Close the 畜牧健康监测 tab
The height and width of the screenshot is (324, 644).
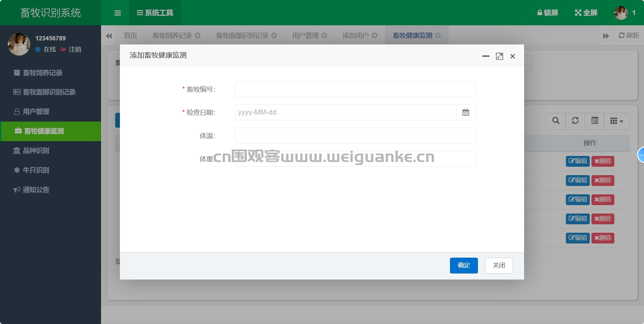438,35
